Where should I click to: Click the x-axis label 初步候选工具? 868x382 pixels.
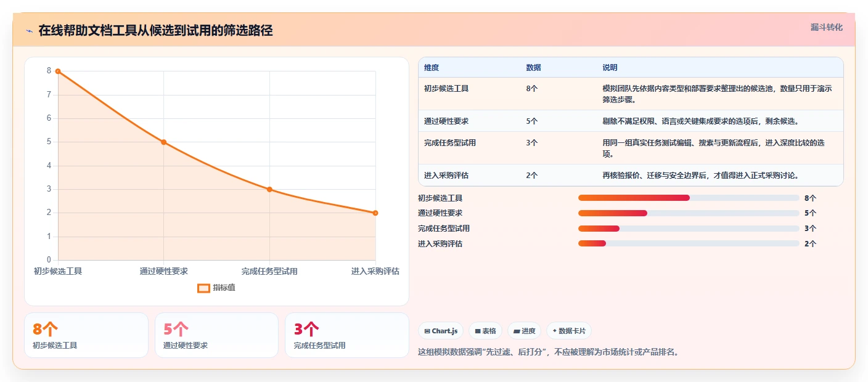coord(58,271)
